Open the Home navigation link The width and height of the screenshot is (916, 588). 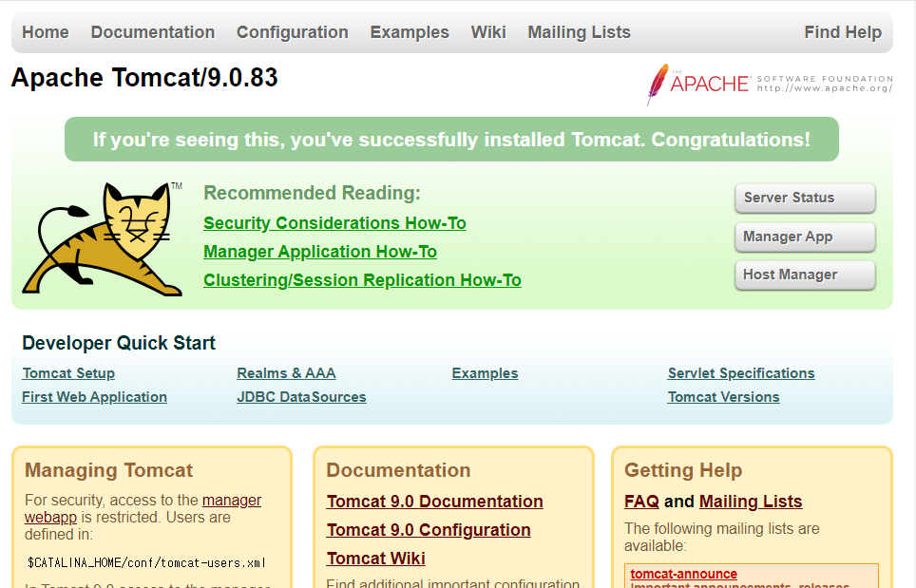[46, 32]
